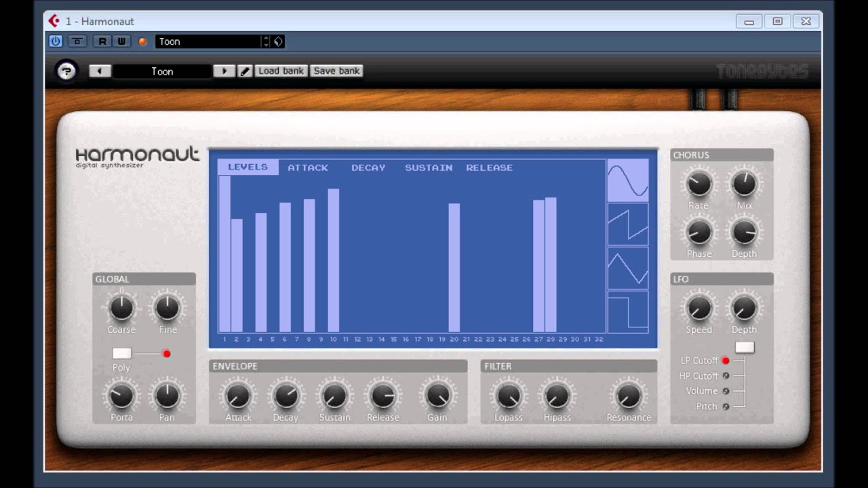This screenshot has height=488, width=868.
Task: Click the envelope Sustain knob
Action: (334, 396)
